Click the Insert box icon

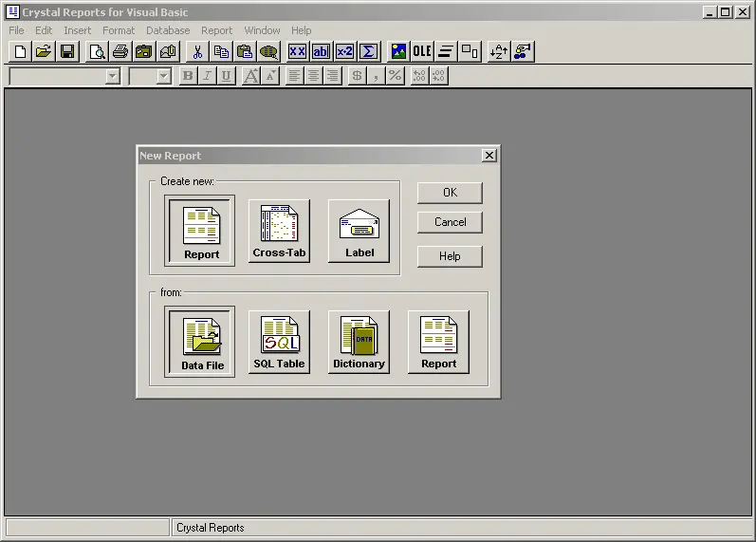pyautogui.click(x=470, y=51)
